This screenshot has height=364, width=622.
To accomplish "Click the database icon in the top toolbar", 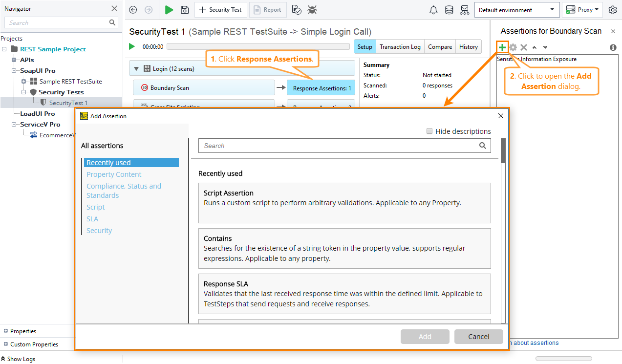I will [x=449, y=10].
